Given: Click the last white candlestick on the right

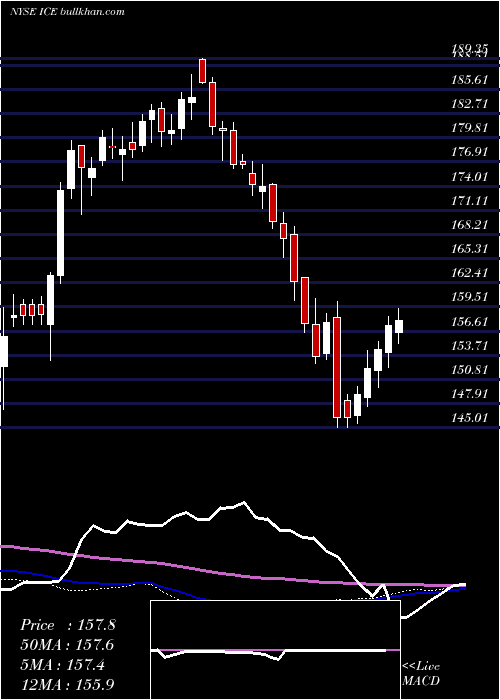Looking at the screenshot, I should click(x=399, y=326).
